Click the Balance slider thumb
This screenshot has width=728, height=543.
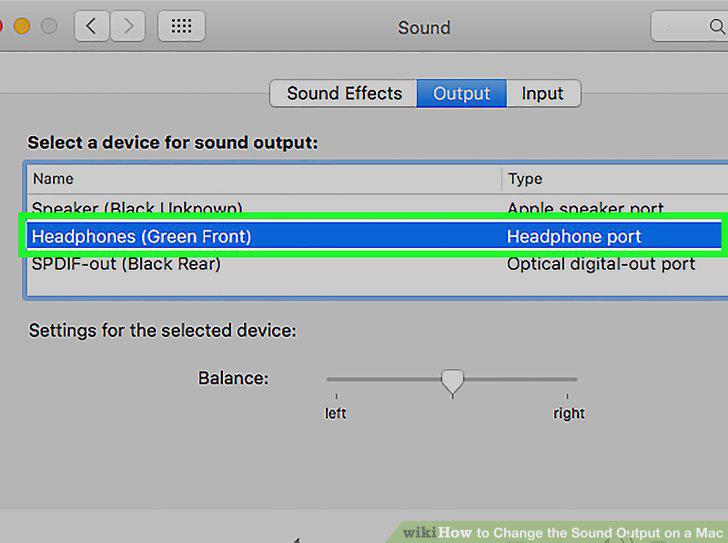[452, 383]
